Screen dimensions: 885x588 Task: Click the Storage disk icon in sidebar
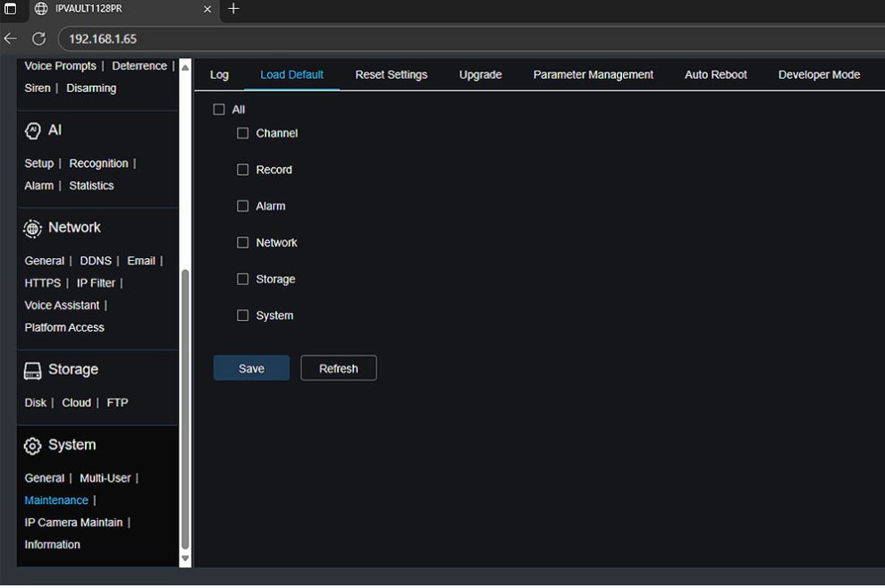point(31,369)
